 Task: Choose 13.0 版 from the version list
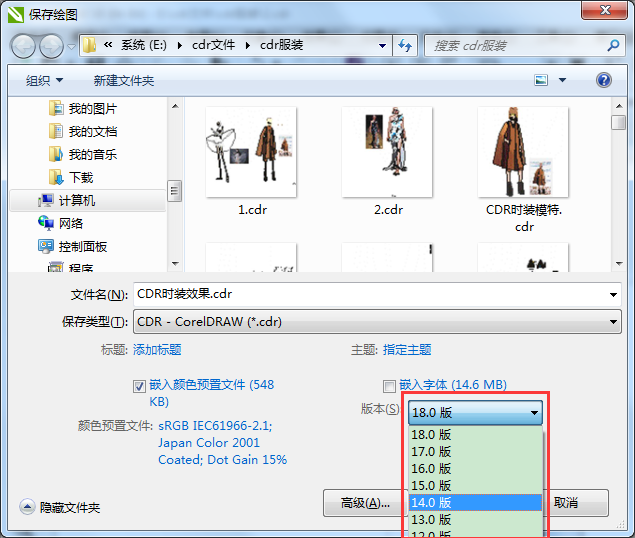(x=475, y=519)
